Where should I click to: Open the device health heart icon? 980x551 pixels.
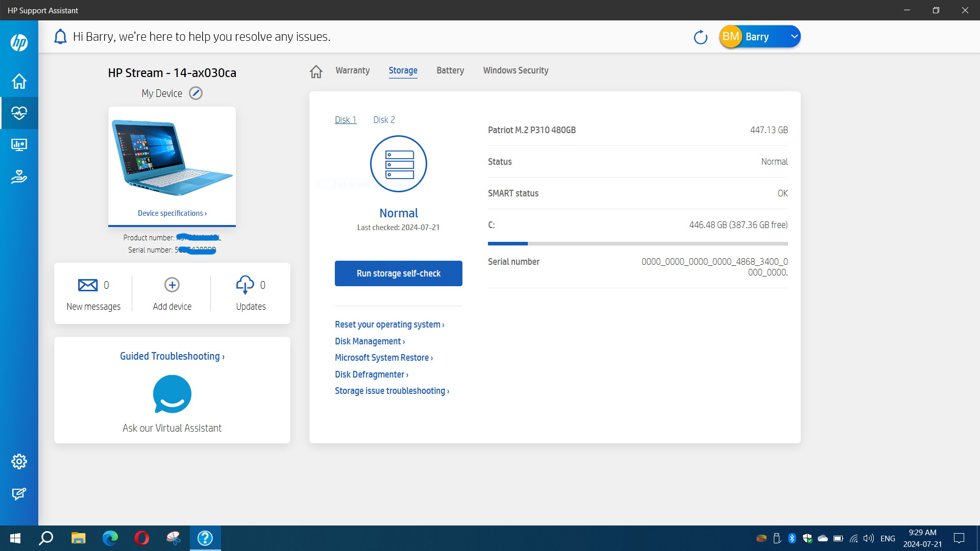click(19, 113)
